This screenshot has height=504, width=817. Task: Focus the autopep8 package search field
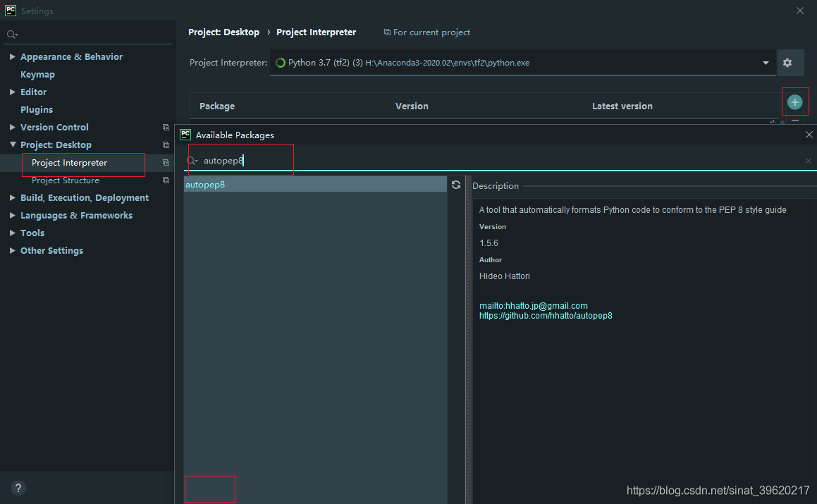click(500, 161)
